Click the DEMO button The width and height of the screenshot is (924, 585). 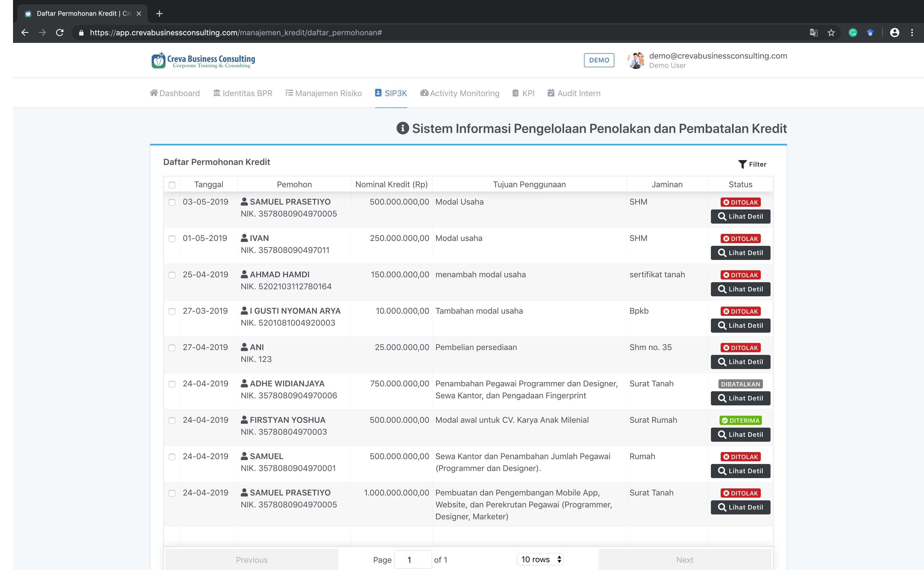599,60
